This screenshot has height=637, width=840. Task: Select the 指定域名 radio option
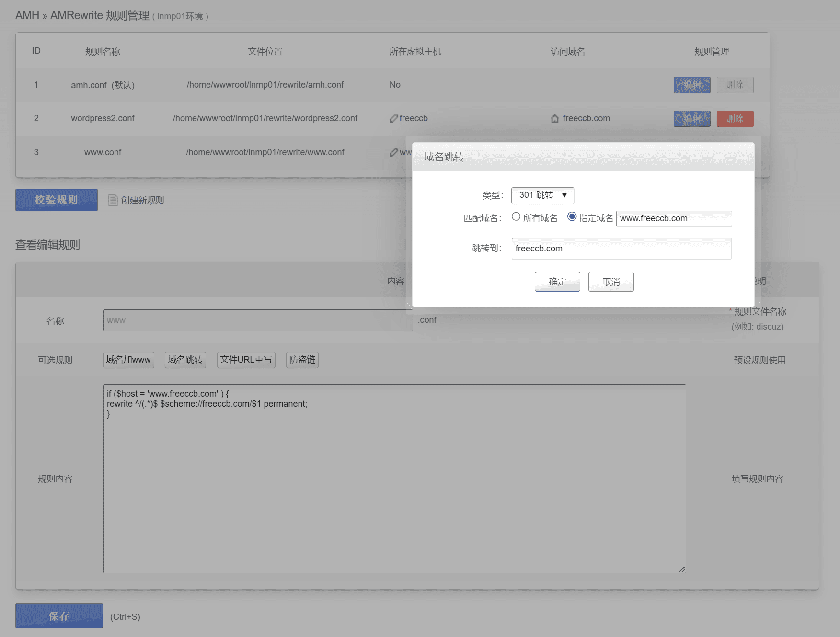(x=572, y=217)
